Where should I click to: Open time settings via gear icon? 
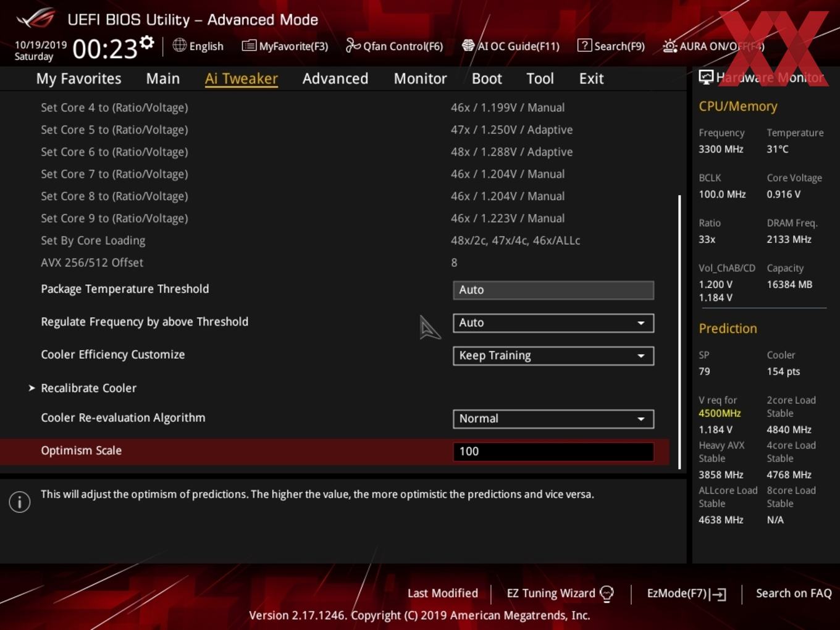(x=147, y=43)
